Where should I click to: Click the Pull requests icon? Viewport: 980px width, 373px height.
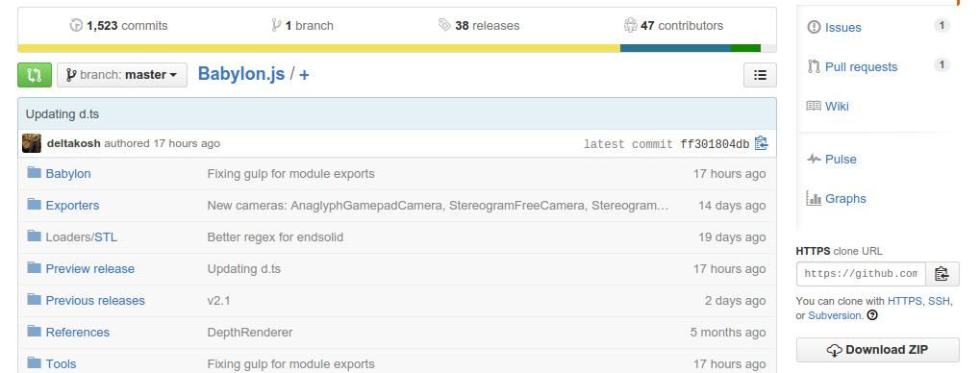(x=813, y=66)
